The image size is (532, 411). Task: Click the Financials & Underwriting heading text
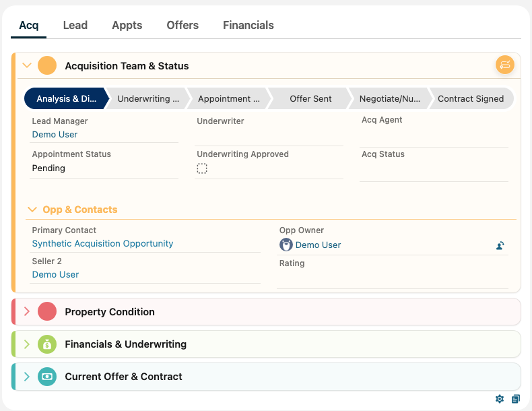(125, 344)
